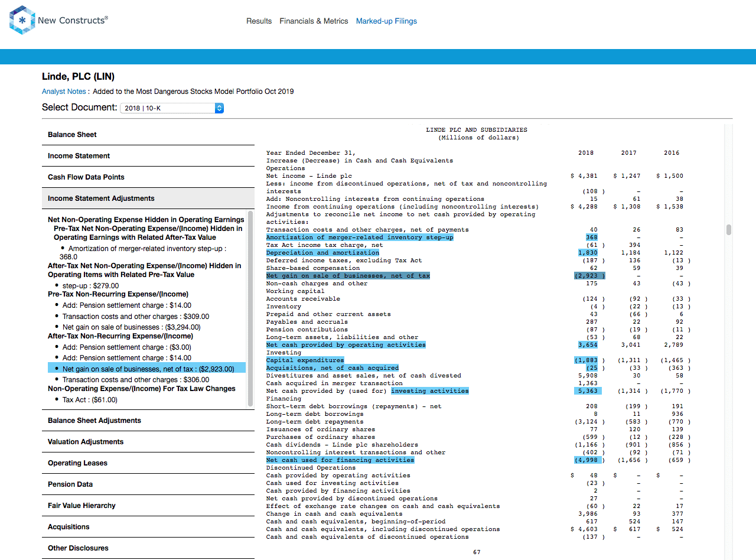The height and width of the screenshot is (560, 756).
Task: Select Transaction costs and other charges : $306.00
Action: point(135,380)
